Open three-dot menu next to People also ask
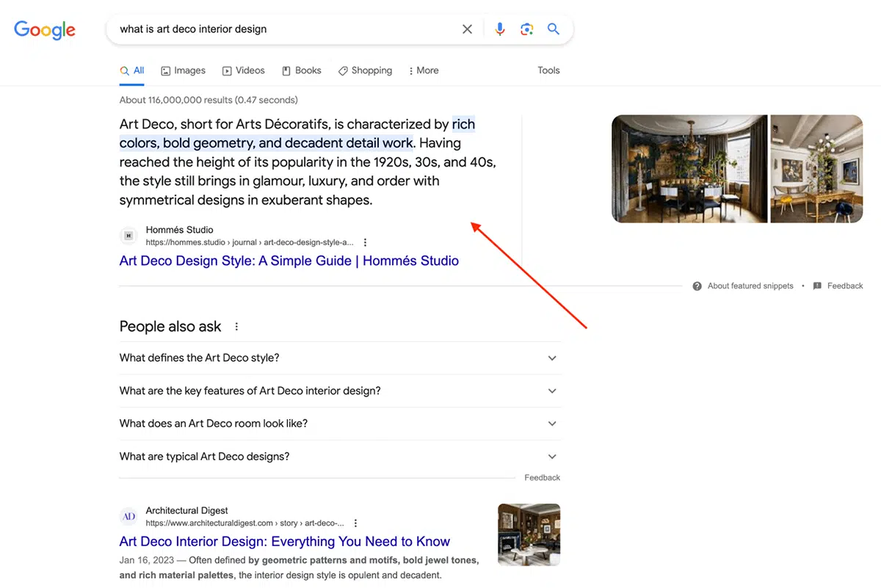This screenshot has width=881, height=588. point(236,327)
